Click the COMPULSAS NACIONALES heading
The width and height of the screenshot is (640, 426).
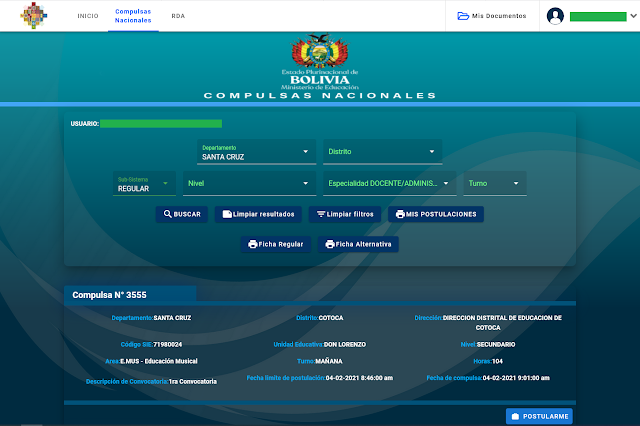320,95
